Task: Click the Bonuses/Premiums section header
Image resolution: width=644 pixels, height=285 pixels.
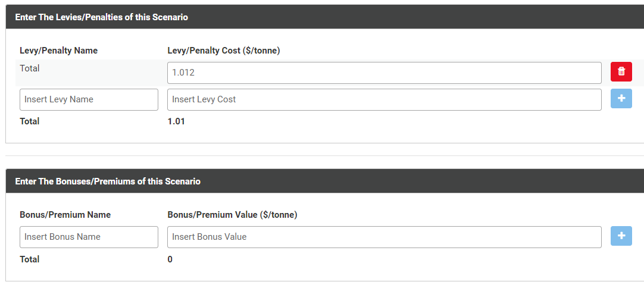Action: click(108, 181)
